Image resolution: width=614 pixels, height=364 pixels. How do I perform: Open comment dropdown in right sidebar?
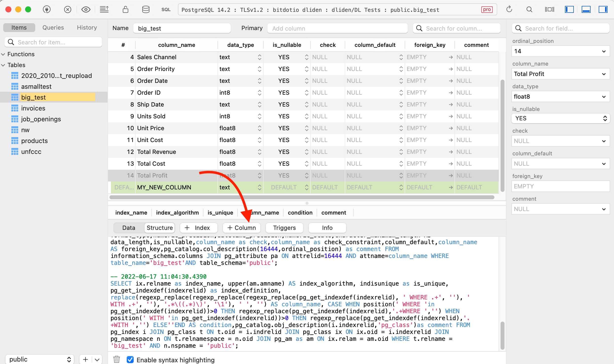(560, 209)
